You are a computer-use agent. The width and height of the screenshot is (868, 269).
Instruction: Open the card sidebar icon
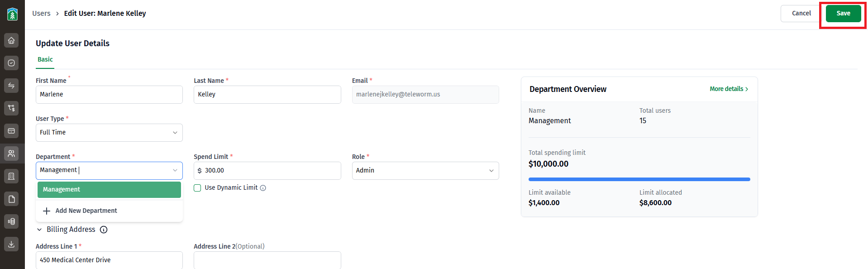tap(11, 131)
